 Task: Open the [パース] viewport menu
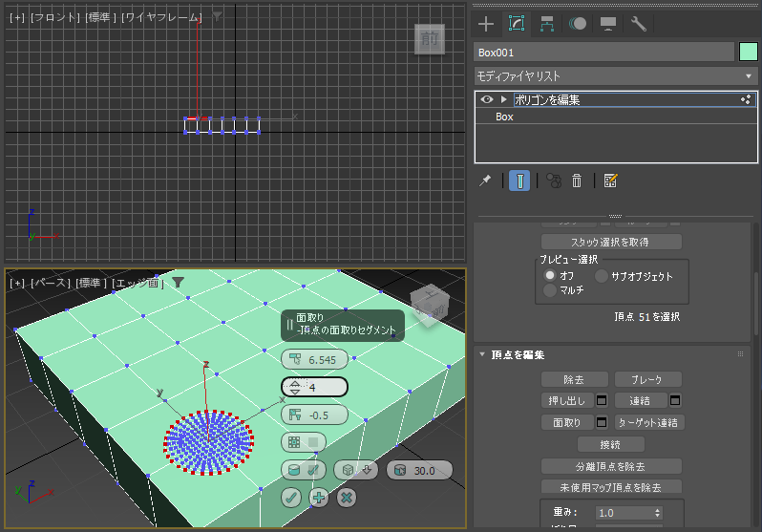coord(51,283)
